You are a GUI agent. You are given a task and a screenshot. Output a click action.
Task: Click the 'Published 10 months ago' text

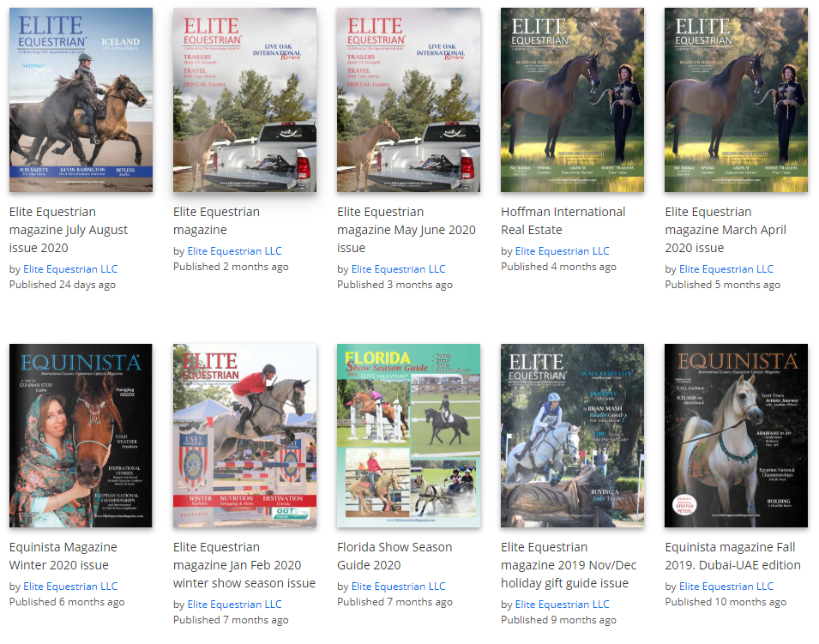[726, 602]
